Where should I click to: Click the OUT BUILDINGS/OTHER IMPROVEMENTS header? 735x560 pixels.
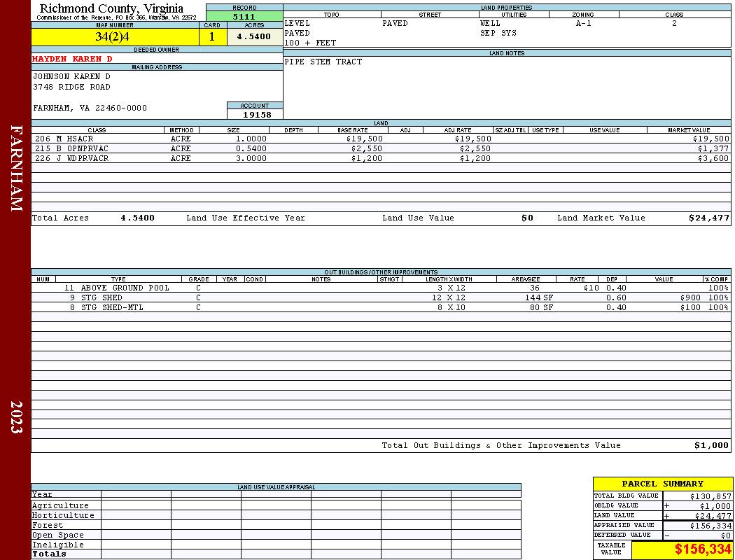(x=381, y=272)
